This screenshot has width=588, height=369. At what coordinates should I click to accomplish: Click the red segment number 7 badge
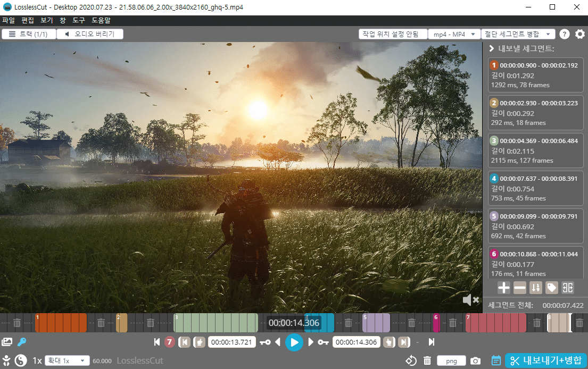(x=170, y=342)
